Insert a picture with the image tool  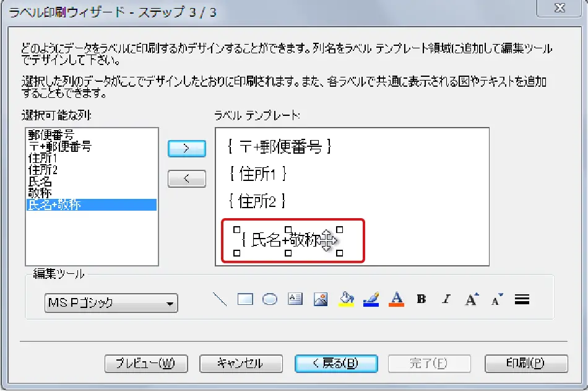tap(321, 299)
